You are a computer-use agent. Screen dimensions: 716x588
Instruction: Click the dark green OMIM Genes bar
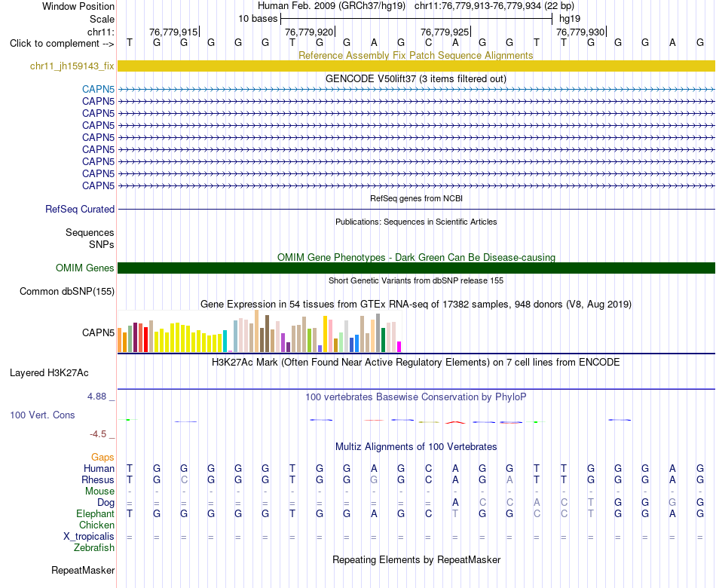point(416,268)
